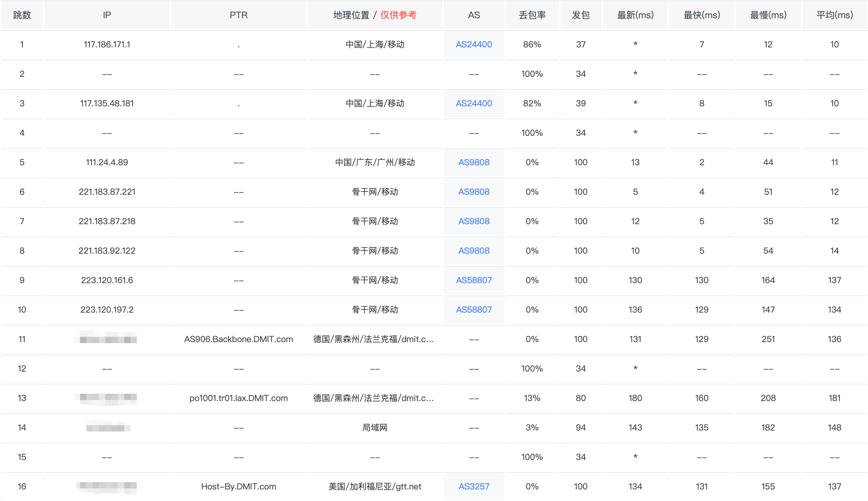Viewport: 868px width, 501px height.
Task: Click the PTR column header
Action: click(239, 15)
